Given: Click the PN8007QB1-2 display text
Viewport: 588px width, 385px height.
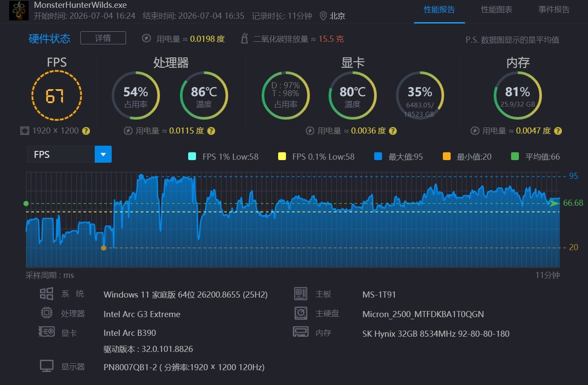Looking at the screenshot, I should click(184, 367).
